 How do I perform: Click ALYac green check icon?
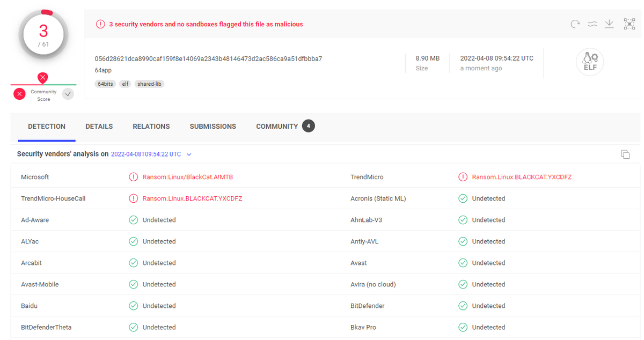(x=133, y=241)
